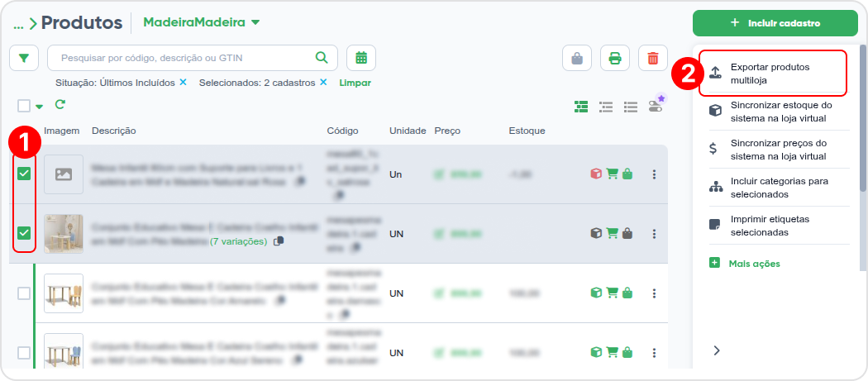Open the MadeiraMadeira store dropdown
868x381 pixels.
pyautogui.click(x=202, y=22)
